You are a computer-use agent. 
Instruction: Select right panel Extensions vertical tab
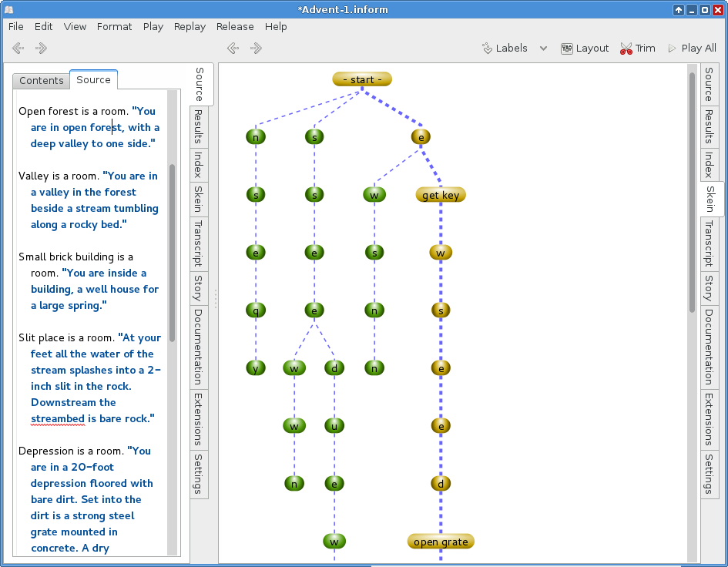pyautogui.click(x=709, y=419)
